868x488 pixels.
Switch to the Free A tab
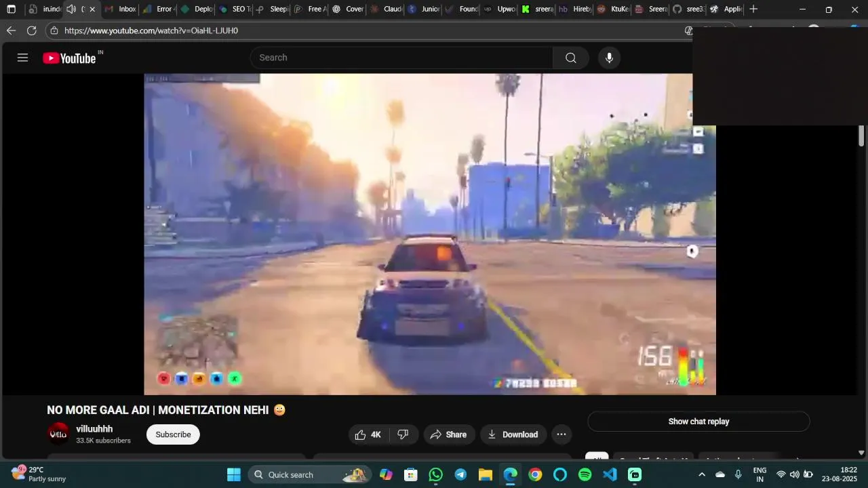[x=309, y=9]
